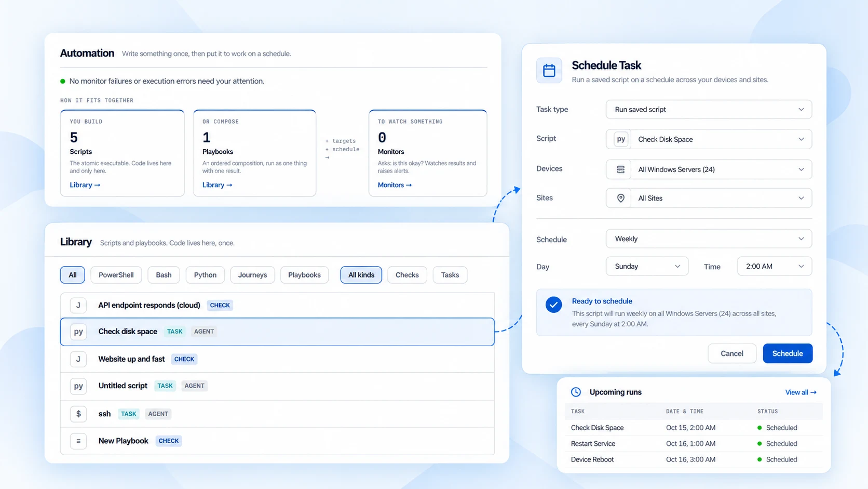Expand the Sites dropdown
The width and height of the screenshot is (868, 489).
coord(709,198)
